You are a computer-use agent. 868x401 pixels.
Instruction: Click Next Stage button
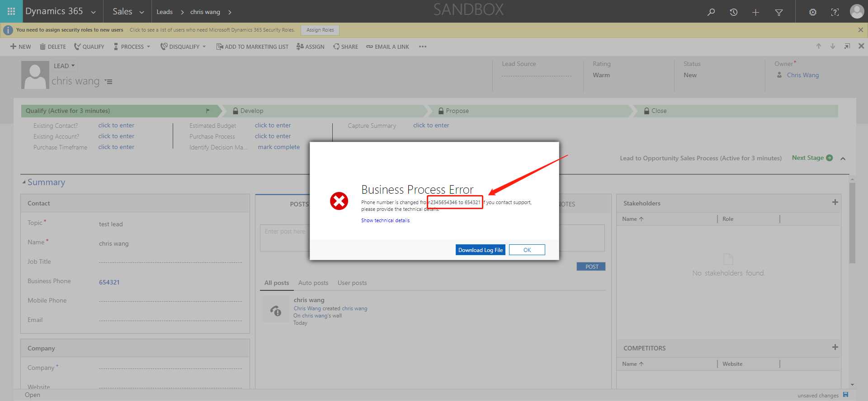pos(812,158)
